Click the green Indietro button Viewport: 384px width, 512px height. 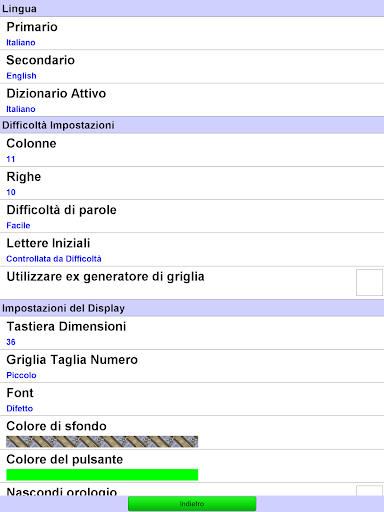click(x=192, y=504)
